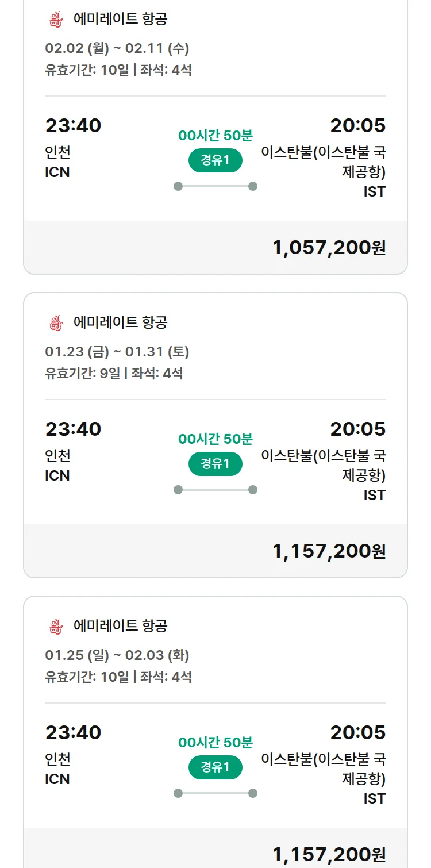Click ICN airport code on 01.25 flight
This screenshot has height=868, width=431.
pyautogui.click(x=57, y=779)
